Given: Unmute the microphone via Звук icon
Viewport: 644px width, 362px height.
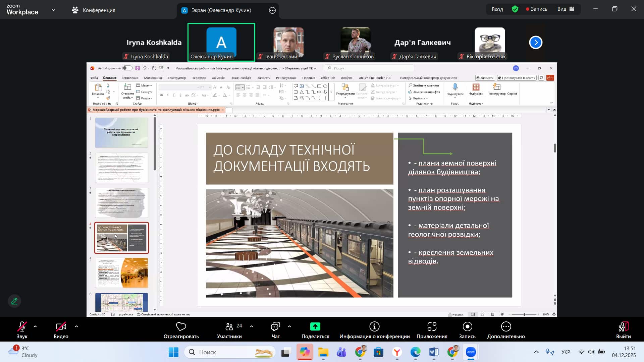Looking at the screenshot, I should tap(22, 326).
